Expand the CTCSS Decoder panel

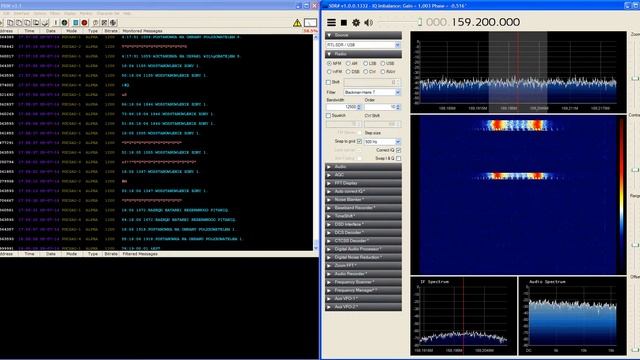point(363,241)
